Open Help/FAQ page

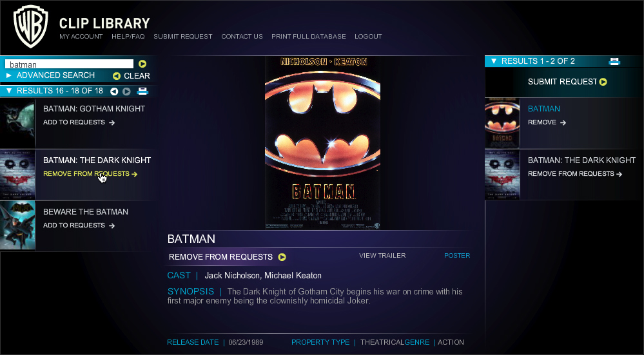point(128,37)
